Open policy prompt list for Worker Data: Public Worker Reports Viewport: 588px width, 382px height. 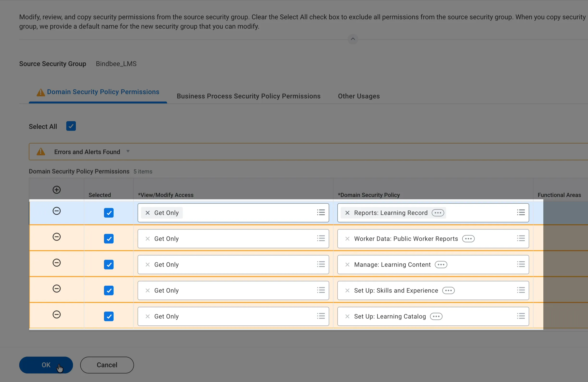(x=521, y=238)
